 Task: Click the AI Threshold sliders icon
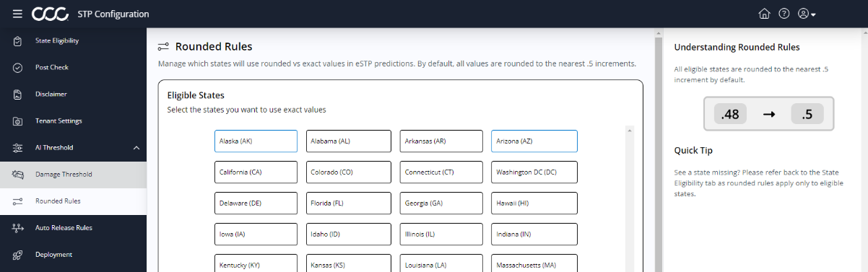click(17, 147)
